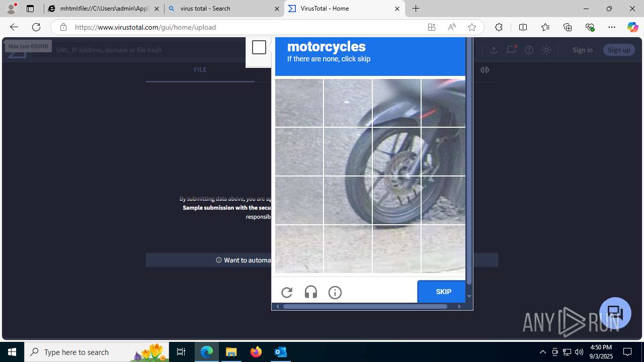
Task: Click the scroll-left arrow of the captcha frame
Action: [277, 306]
